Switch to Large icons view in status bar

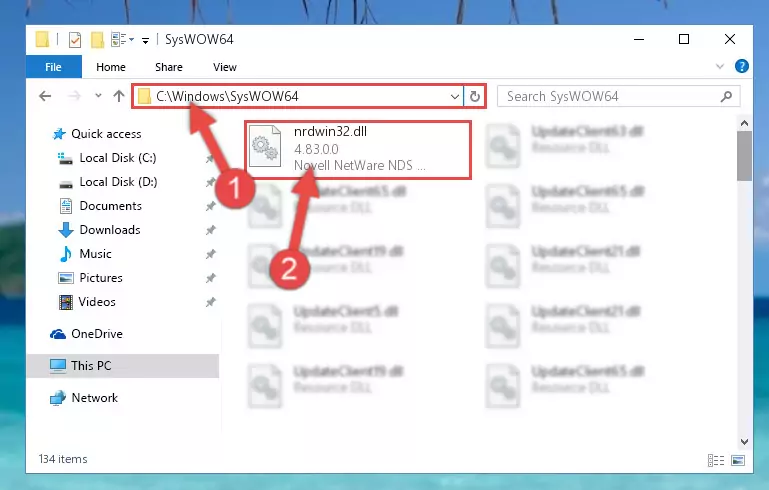point(738,460)
